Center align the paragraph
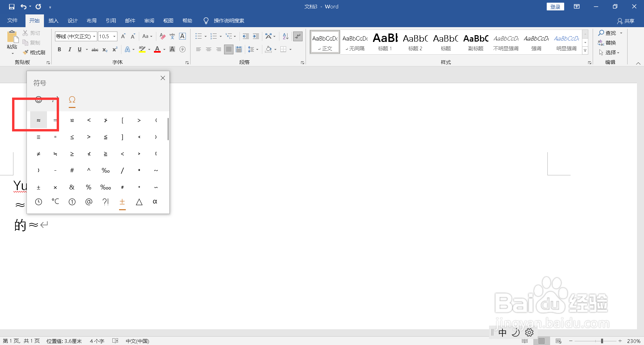 click(x=209, y=50)
